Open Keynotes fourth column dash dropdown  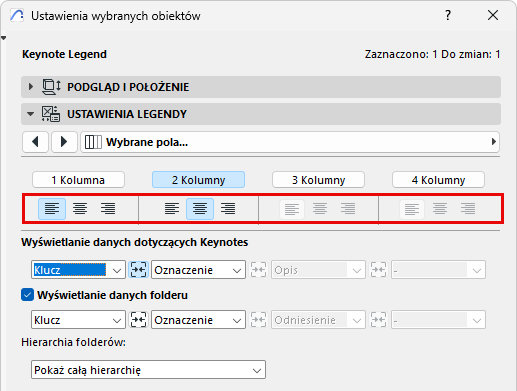click(438, 270)
